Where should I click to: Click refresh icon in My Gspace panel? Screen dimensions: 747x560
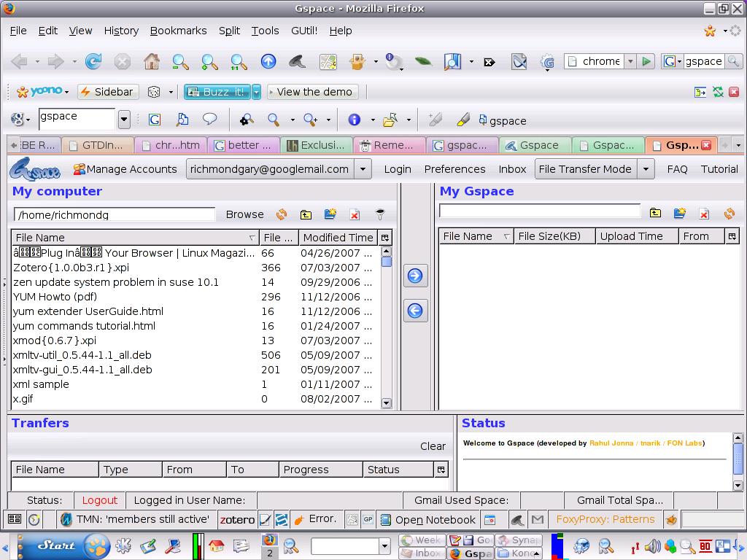tap(729, 214)
